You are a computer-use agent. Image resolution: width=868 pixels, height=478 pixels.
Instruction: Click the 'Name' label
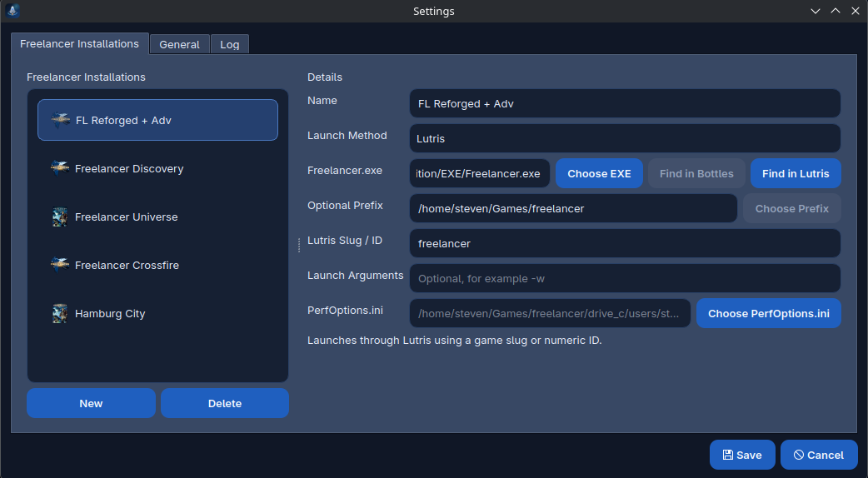coord(322,101)
